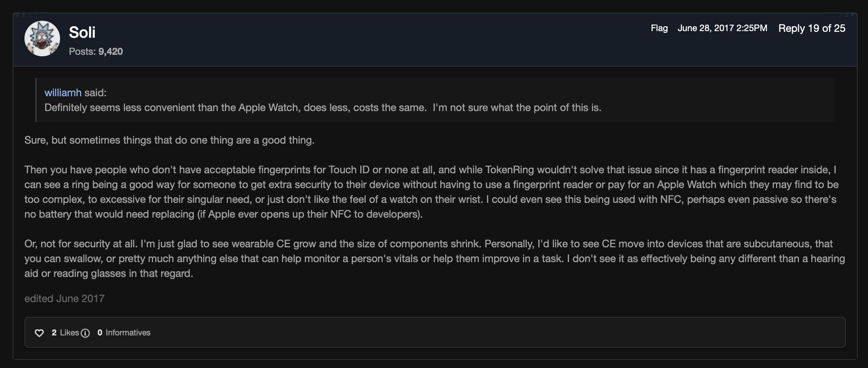The height and width of the screenshot is (368, 868).
Task: Click the heart Like icon
Action: click(x=39, y=333)
